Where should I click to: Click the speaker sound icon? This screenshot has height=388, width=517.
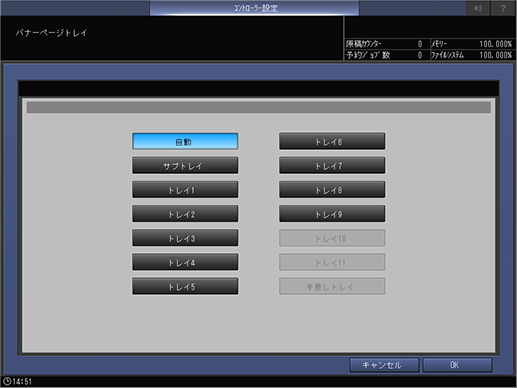coord(478,8)
